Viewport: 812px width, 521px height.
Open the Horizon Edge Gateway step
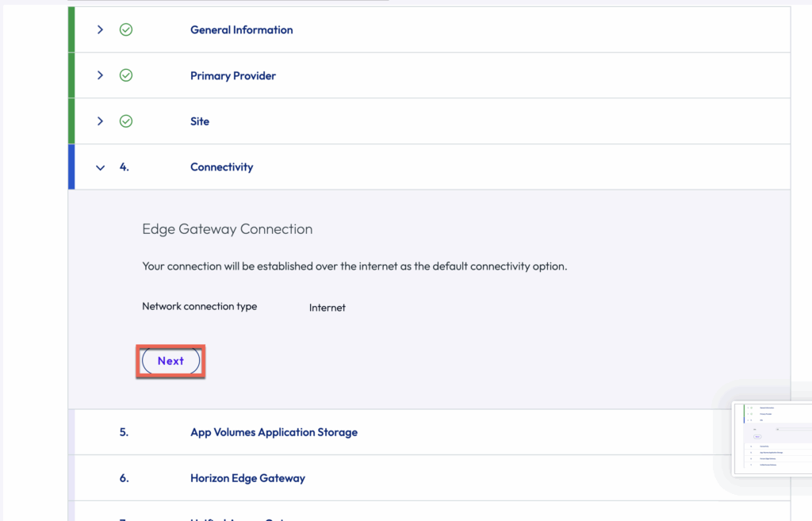point(247,478)
